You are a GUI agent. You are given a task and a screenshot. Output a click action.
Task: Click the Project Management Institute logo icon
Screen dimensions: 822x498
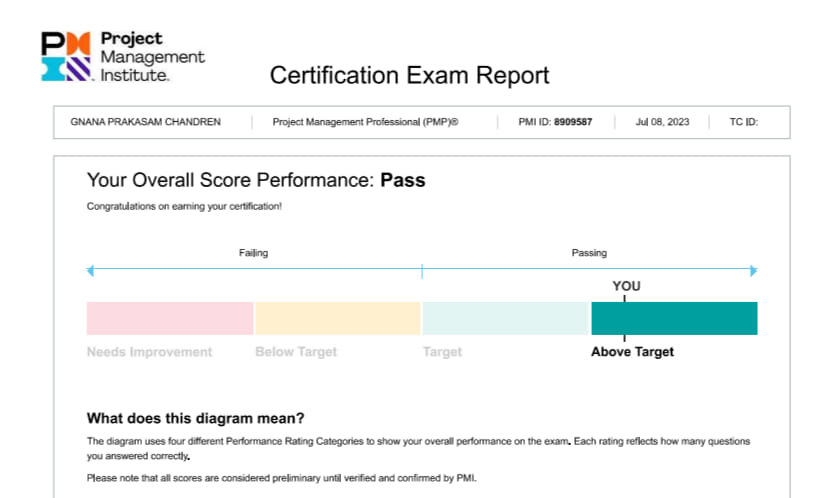tap(66, 57)
